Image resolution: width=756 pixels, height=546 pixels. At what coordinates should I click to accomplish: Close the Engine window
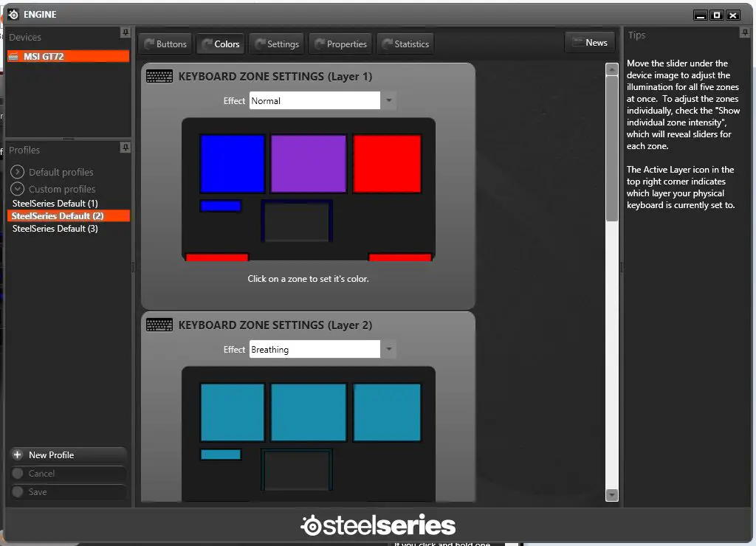[733, 15]
